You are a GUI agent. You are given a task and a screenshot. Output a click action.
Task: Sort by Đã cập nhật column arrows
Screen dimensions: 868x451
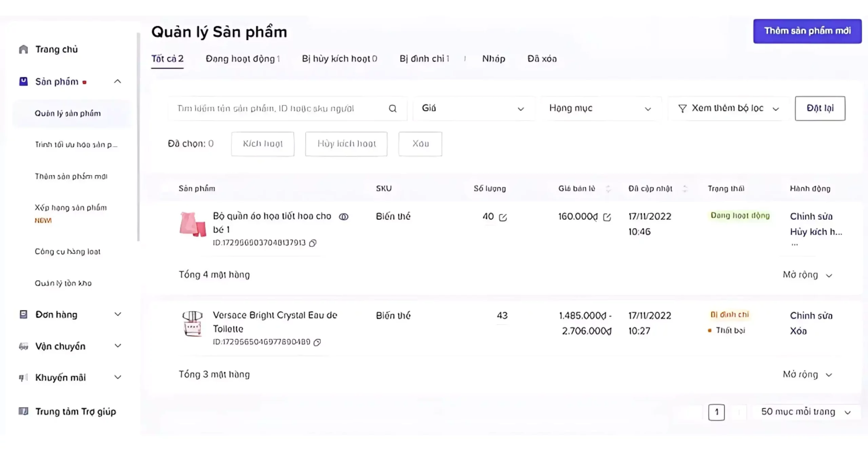click(685, 189)
